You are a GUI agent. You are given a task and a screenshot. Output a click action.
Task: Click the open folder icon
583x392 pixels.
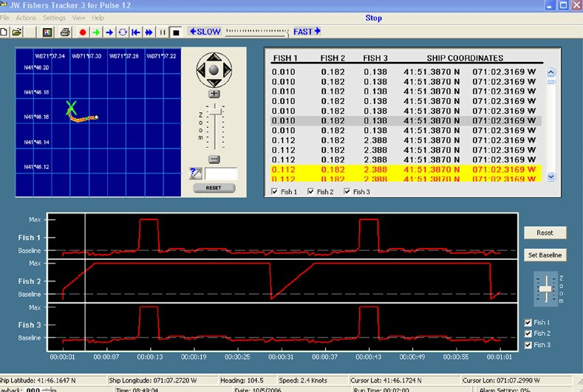click(16, 32)
